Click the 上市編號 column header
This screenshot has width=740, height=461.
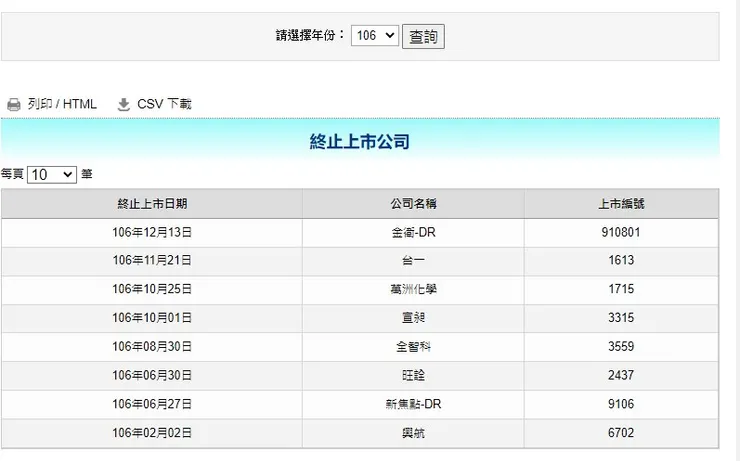coord(621,204)
